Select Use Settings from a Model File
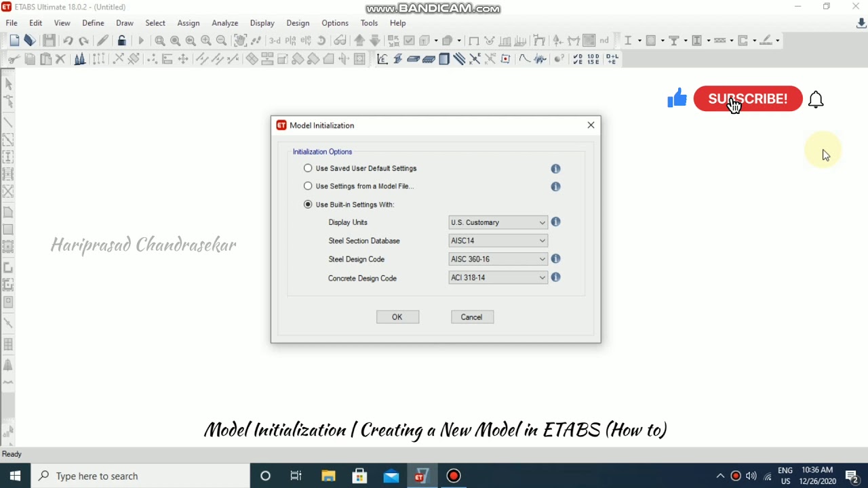Viewport: 868px width, 488px height. (308, 186)
